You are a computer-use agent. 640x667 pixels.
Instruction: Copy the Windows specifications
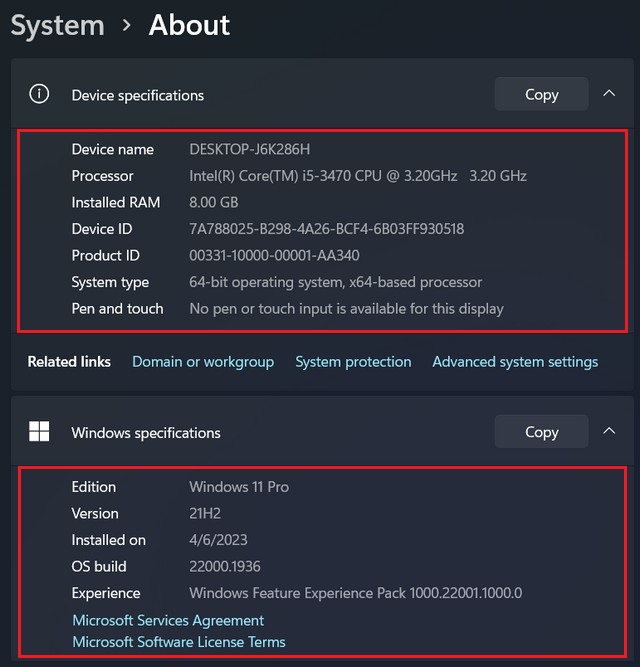pyautogui.click(x=541, y=431)
